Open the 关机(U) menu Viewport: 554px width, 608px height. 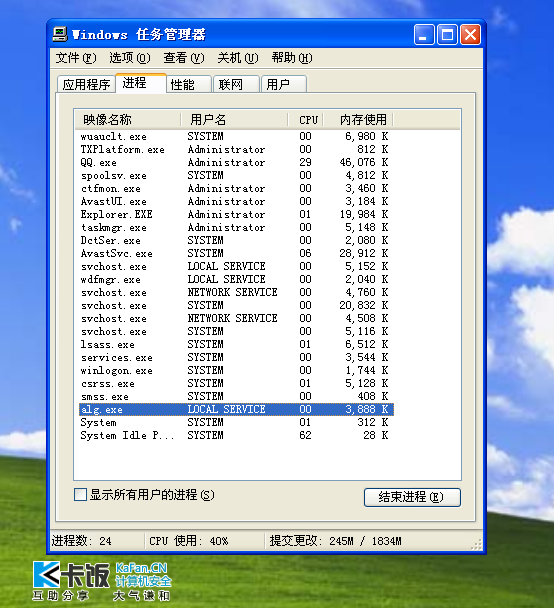tap(238, 58)
